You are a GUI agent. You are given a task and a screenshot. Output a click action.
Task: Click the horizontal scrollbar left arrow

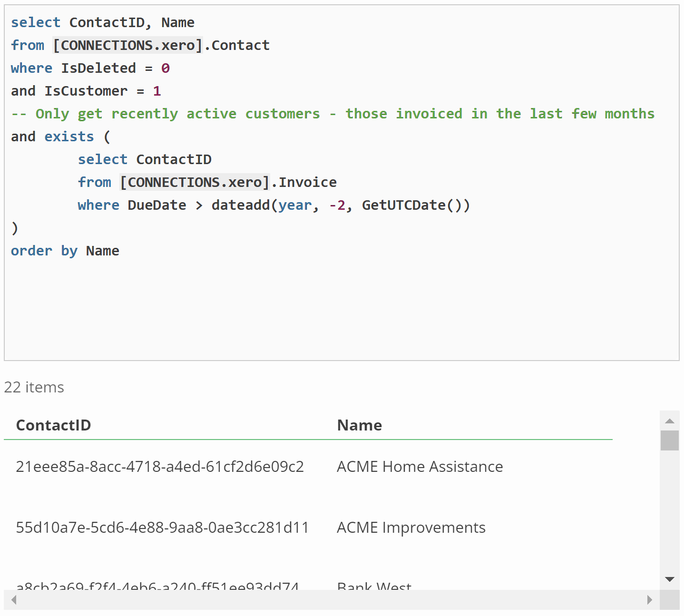[x=14, y=600]
